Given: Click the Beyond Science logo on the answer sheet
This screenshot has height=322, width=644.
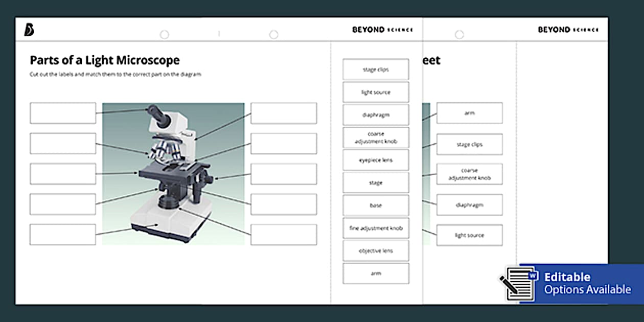Looking at the screenshot, I should tap(570, 30).
